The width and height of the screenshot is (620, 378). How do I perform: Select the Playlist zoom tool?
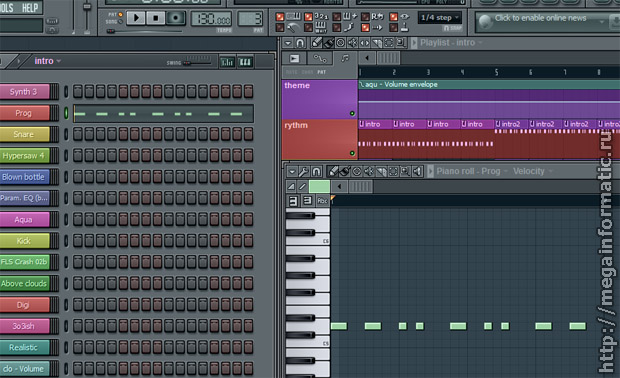click(x=401, y=42)
